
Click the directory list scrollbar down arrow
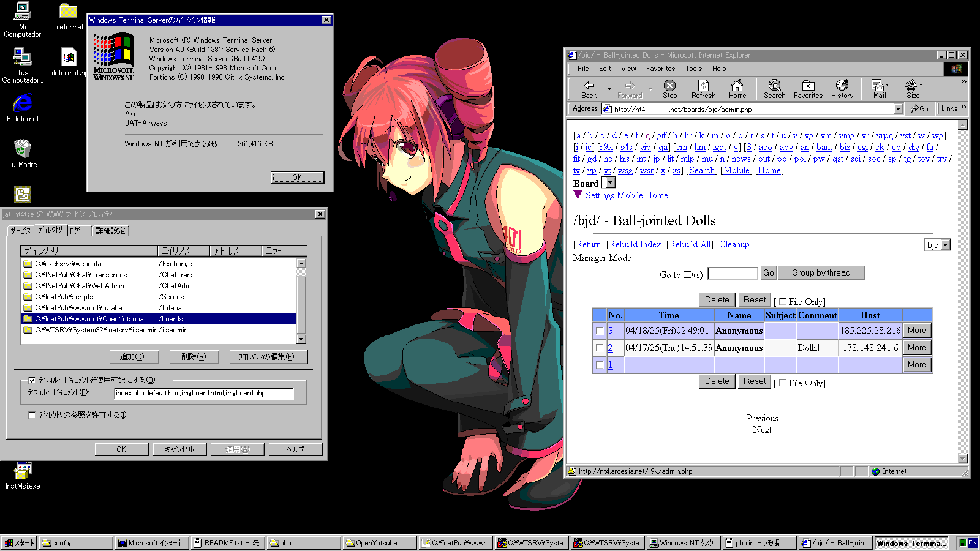tap(301, 339)
